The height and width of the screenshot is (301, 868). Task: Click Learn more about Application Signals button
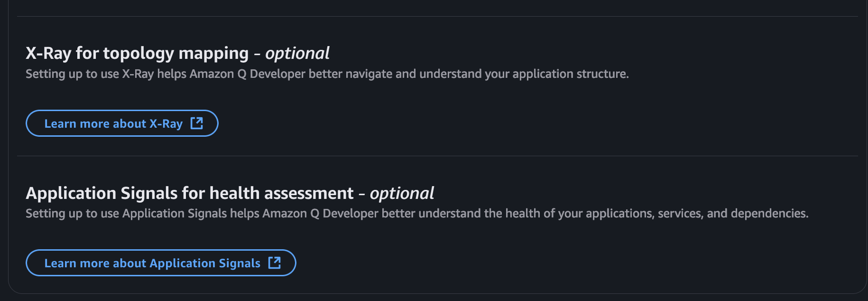pos(152,263)
